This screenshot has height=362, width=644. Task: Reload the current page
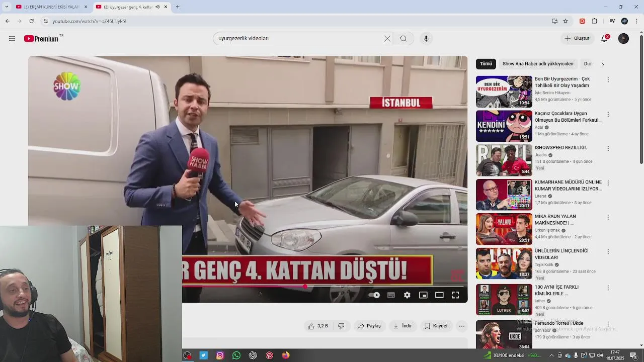click(x=31, y=21)
